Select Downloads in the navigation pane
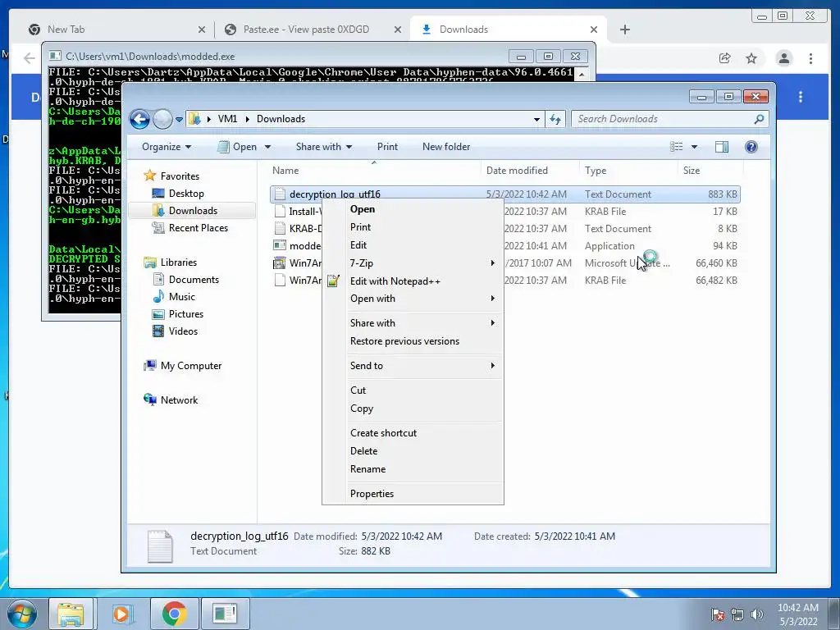 pyautogui.click(x=193, y=211)
